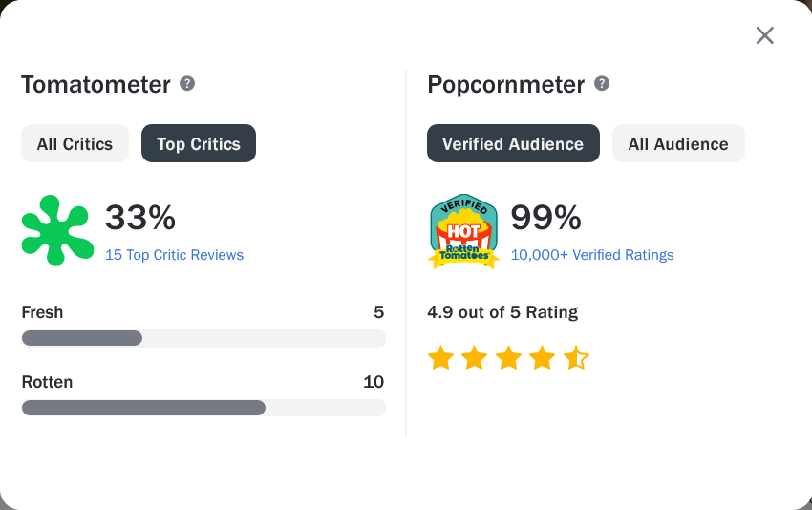Click the 33% Tomatometer score

tap(140, 218)
